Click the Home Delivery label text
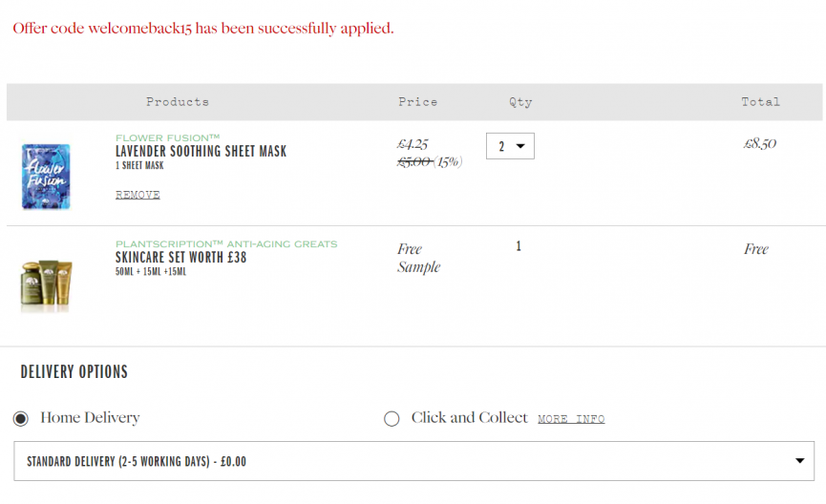The width and height of the screenshot is (826, 504). (90, 418)
